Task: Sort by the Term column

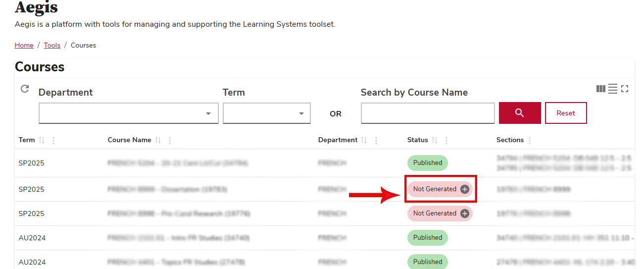Action: 42,140
